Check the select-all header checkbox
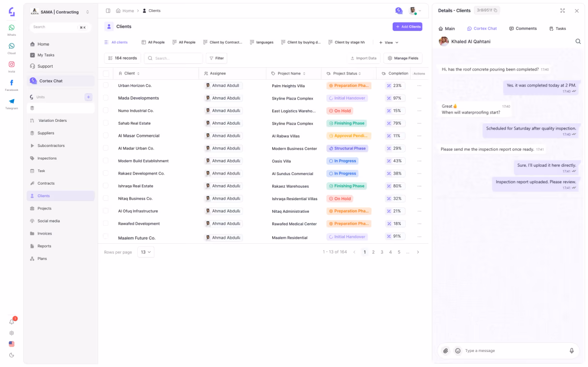This screenshot has width=588, height=367. click(x=106, y=73)
